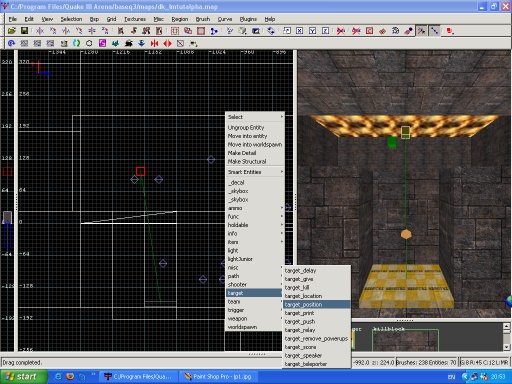Image resolution: width=512 pixels, height=384 pixels.
Task: Click the free rotation icon
Action: click(271, 31)
